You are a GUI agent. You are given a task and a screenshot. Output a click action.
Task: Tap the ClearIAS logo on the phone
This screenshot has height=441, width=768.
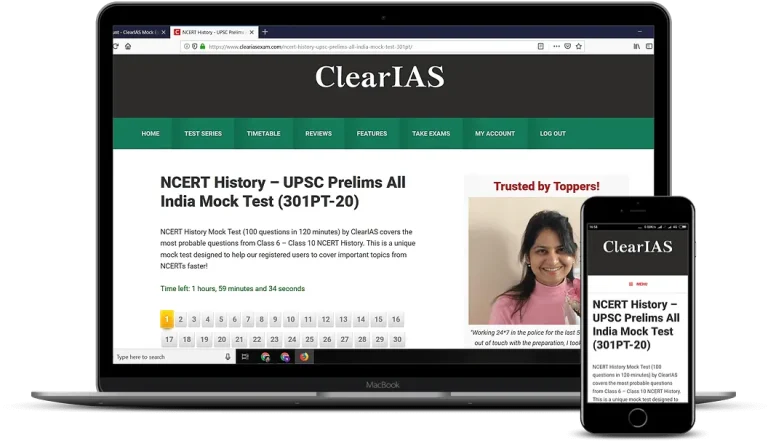[x=637, y=246]
